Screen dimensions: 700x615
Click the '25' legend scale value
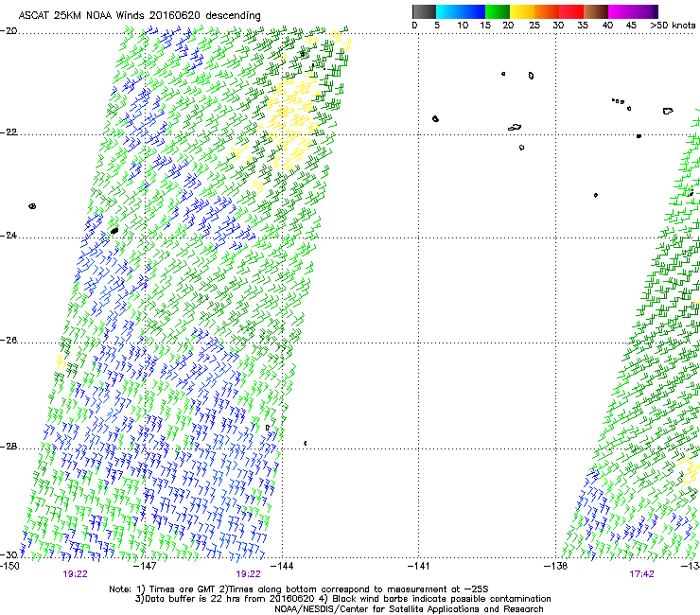pos(534,25)
